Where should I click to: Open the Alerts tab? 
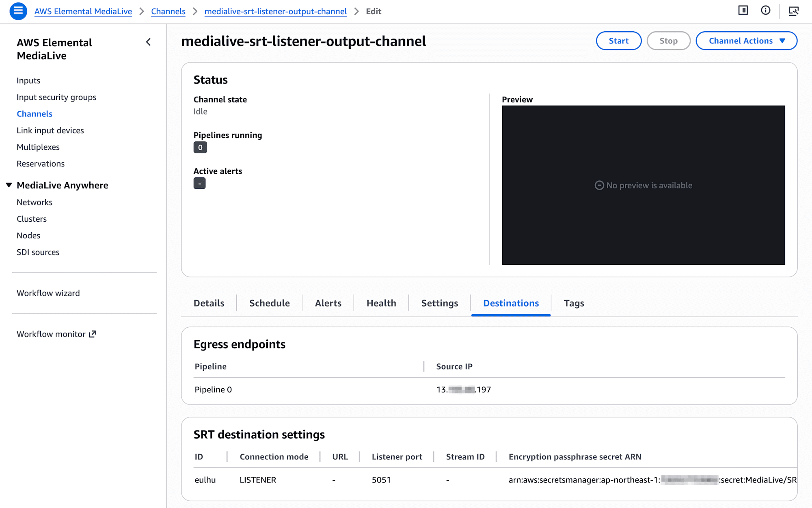328,303
